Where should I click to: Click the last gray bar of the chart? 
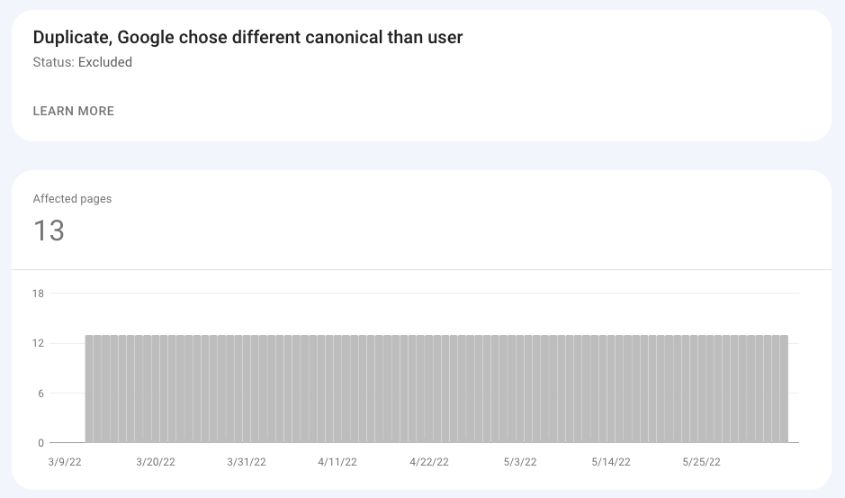pos(784,389)
